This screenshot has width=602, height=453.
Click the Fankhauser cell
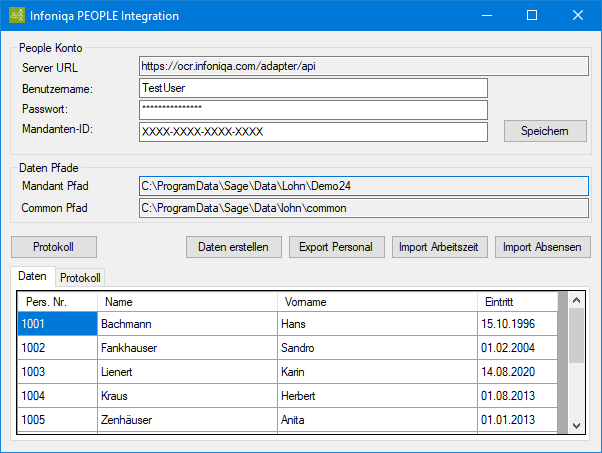187,348
